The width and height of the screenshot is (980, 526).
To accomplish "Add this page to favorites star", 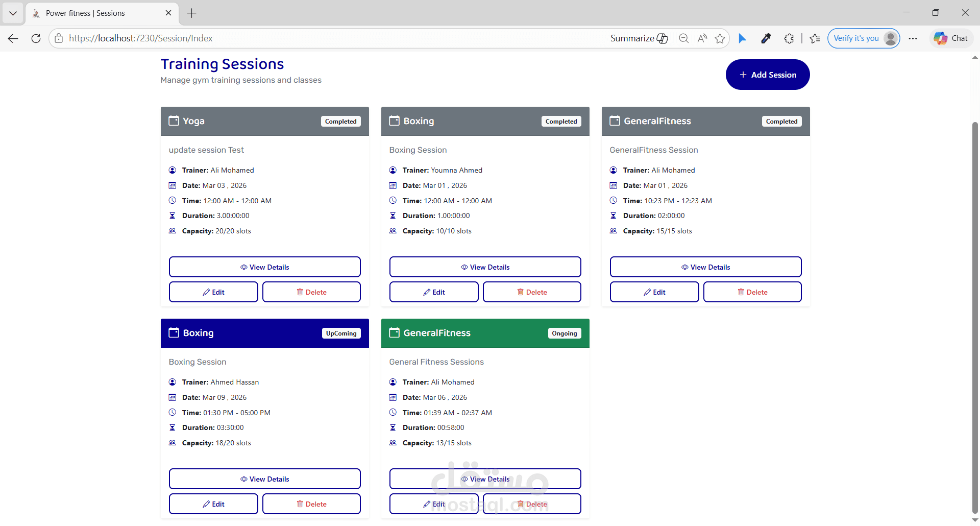I will pyautogui.click(x=720, y=38).
